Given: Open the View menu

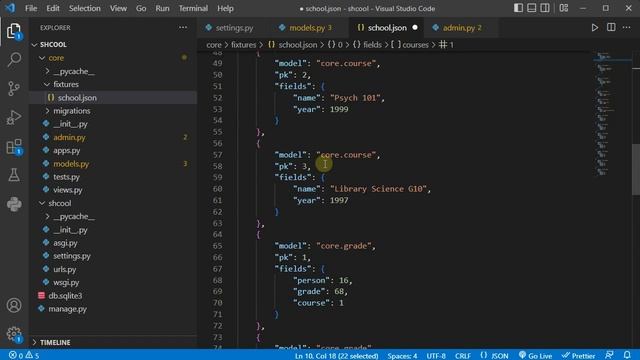Looking at the screenshot, I should coord(118,8).
